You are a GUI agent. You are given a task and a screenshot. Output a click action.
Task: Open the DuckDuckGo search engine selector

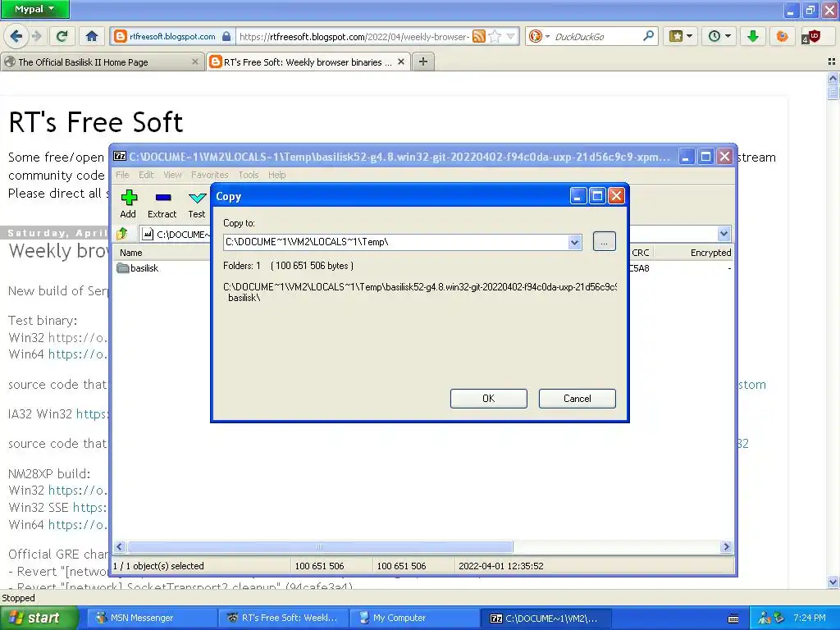[x=538, y=36]
